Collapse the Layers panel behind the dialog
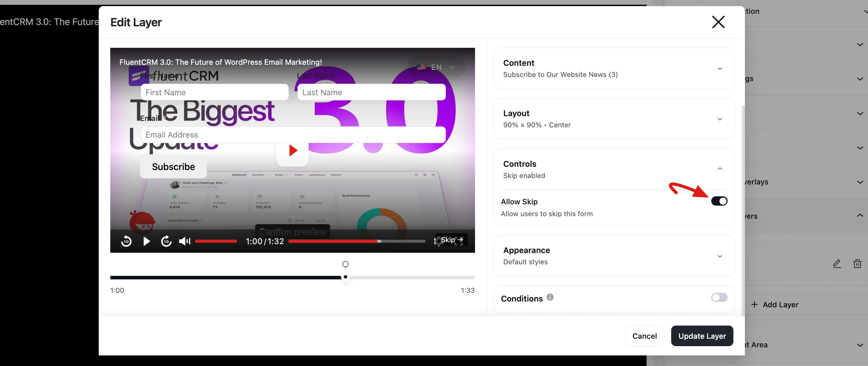The image size is (868, 366). click(860, 215)
